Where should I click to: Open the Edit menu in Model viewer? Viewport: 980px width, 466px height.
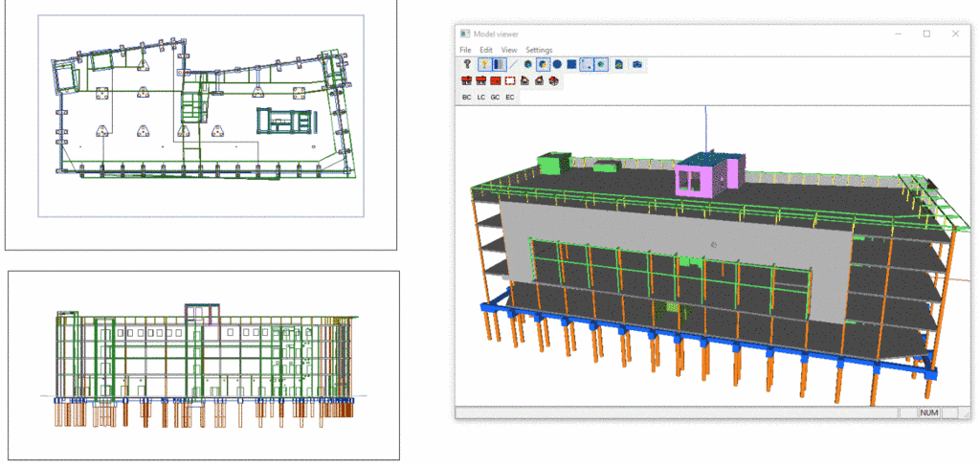pyautogui.click(x=486, y=50)
